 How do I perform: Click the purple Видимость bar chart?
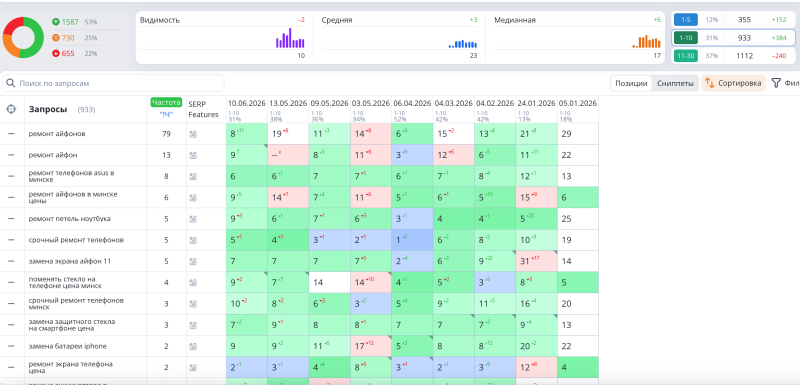click(x=290, y=38)
